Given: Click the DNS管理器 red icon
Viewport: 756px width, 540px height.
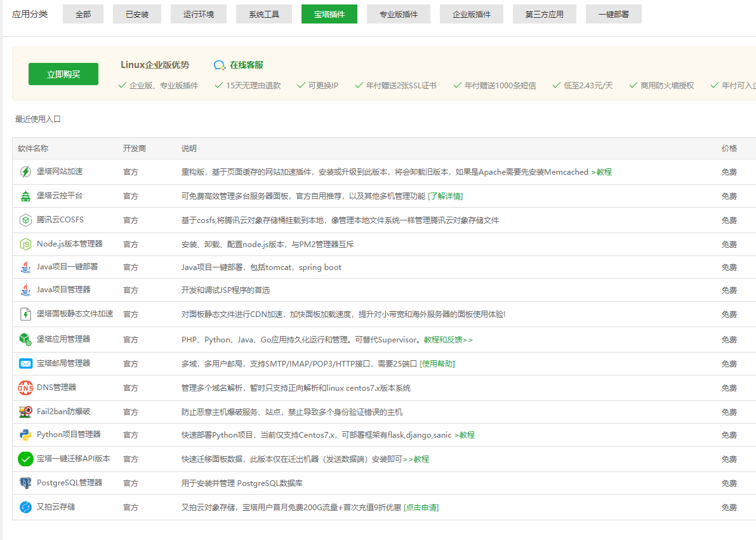Looking at the screenshot, I should pyautogui.click(x=25, y=388).
